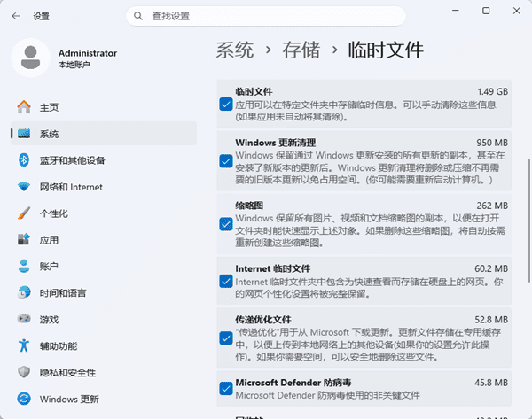Click the 游戏 controller icon
This screenshot has height=419, width=532.
[24, 319]
